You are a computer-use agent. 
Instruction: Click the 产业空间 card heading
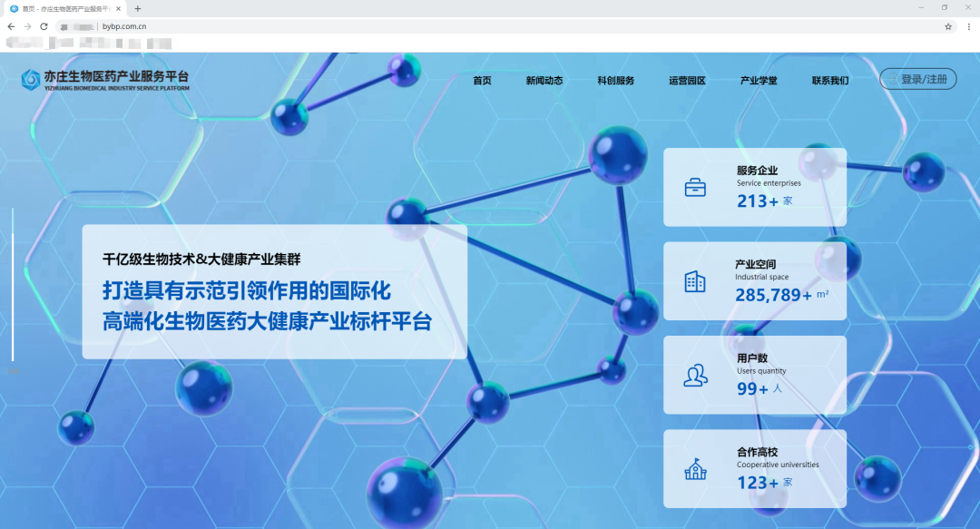coord(755,264)
